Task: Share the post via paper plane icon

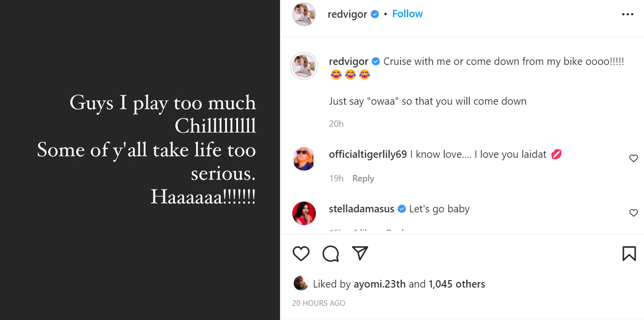Action: click(x=360, y=254)
